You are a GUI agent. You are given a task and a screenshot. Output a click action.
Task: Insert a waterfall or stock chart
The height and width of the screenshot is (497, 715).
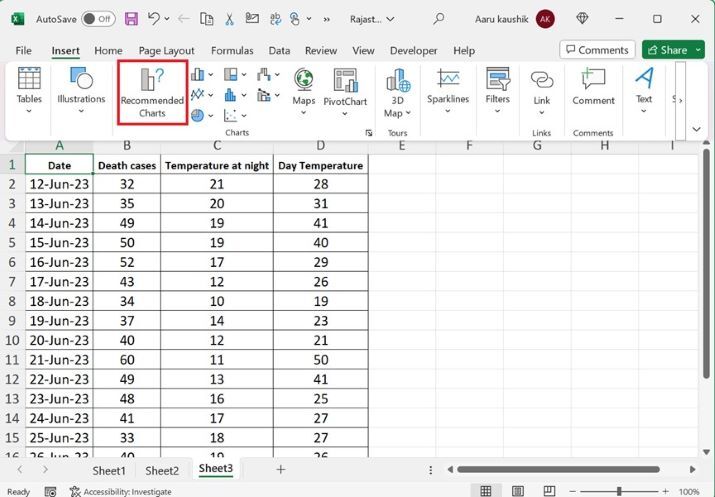click(264, 74)
